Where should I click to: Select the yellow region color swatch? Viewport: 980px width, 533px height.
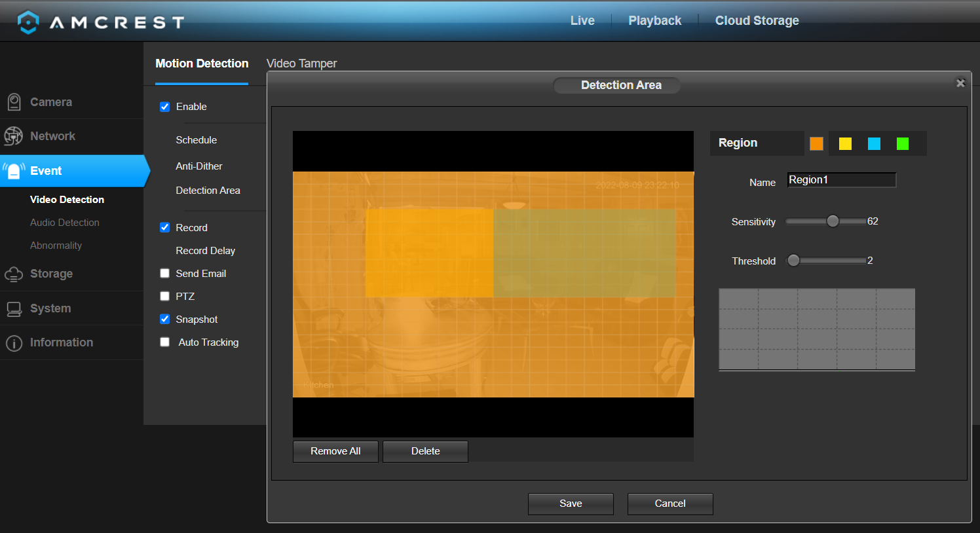(x=845, y=143)
